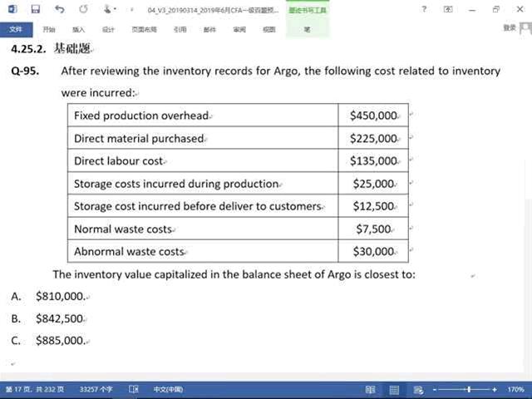Click the sentence 'The inventory value capitalized...'
This screenshot has height=399, width=532.
tap(234, 274)
